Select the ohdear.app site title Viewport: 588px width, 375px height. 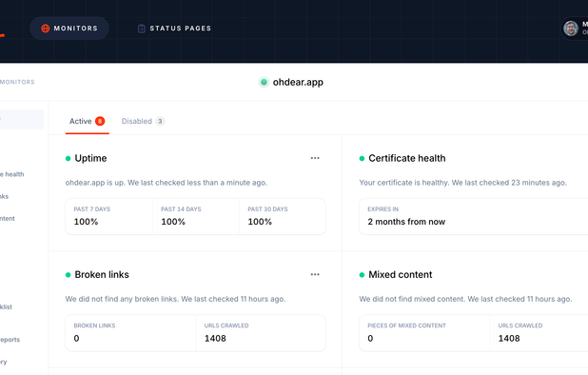coord(298,82)
